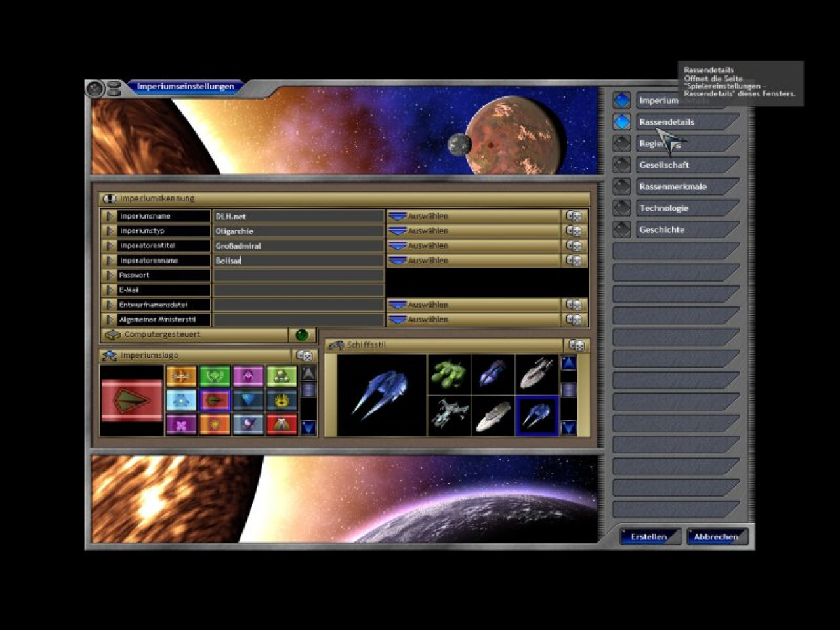This screenshot has width=840, height=630.
Task: Open Auswählen dropdown for Imperiumsname
Action: [473, 216]
